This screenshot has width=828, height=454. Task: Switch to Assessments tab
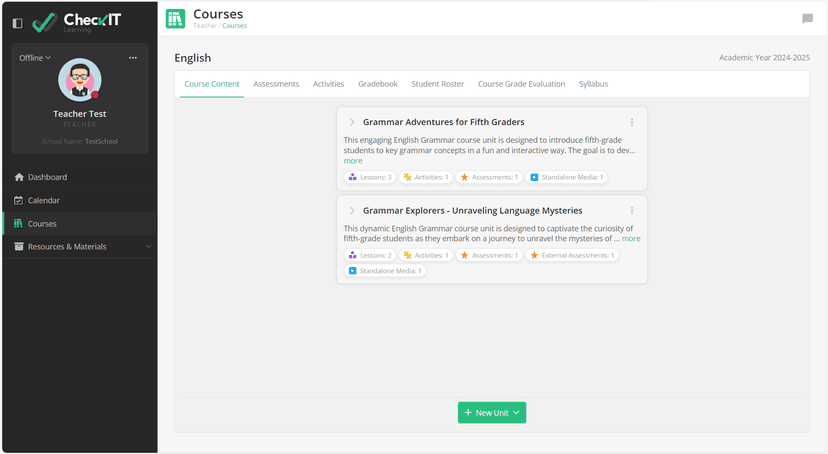[276, 84]
